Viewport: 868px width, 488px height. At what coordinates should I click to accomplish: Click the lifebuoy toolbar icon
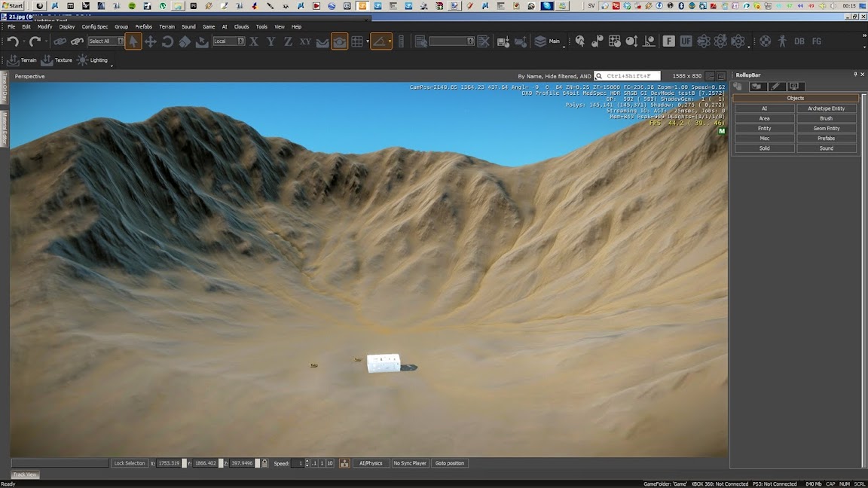(x=765, y=41)
